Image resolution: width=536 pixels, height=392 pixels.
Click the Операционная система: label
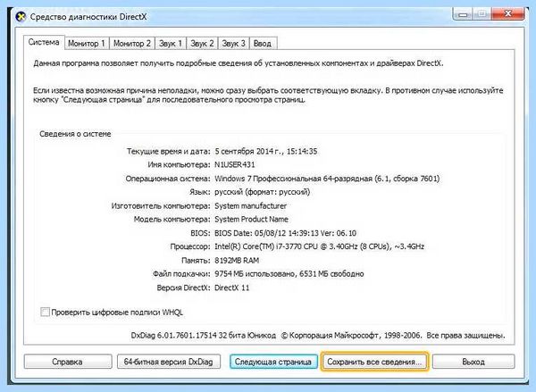[x=168, y=179]
